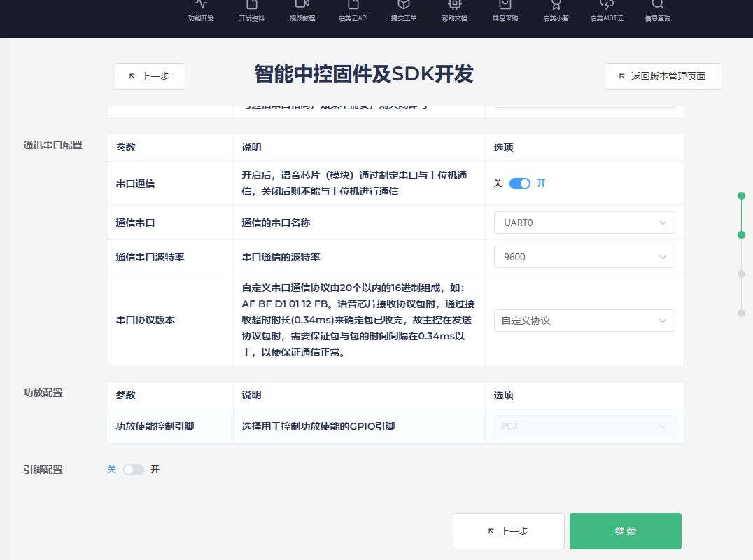The height and width of the screenshot is (560, 753).
Task: Click the 视频教程 video icon
Action: (x=302, y=6)
